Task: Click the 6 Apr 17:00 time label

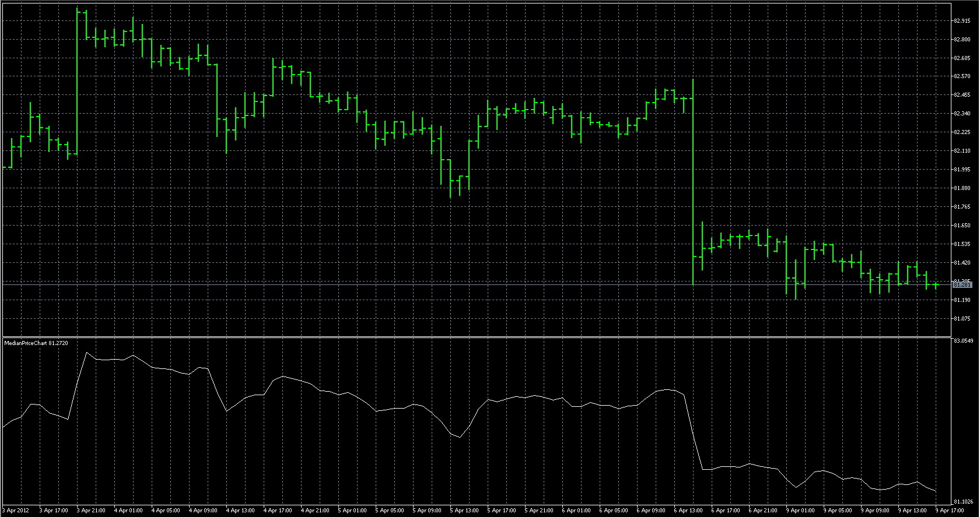Action: point(726,511)
